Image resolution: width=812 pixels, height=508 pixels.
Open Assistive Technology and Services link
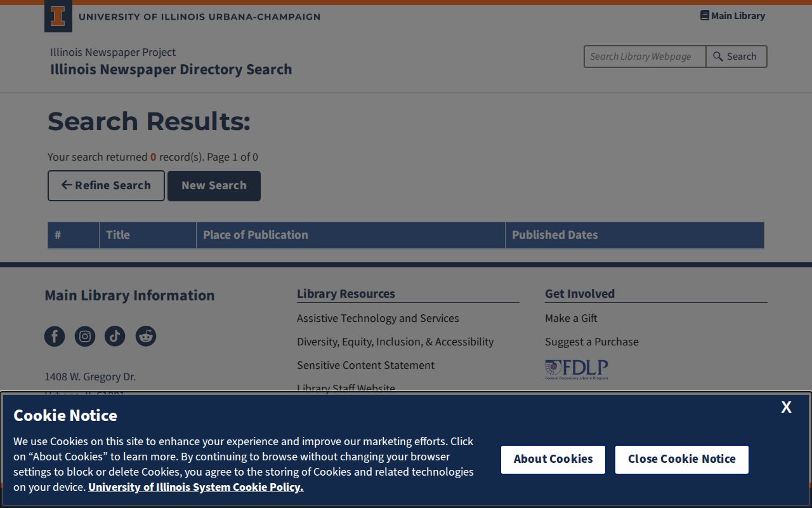[378, 318]
